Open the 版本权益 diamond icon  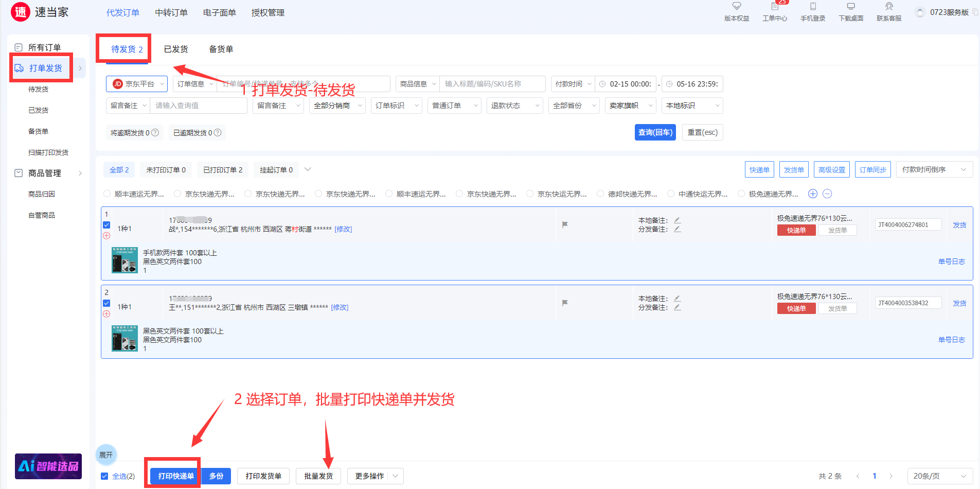(x=737, y=7)
